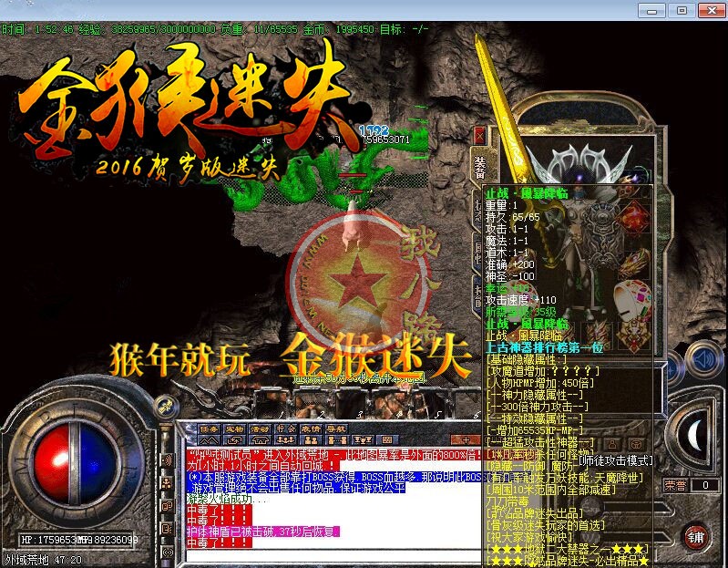Click the two-people icon in chat toolbar
This screenshot has height=568, width=728.
pyautogui.click(x=310, y=439)
